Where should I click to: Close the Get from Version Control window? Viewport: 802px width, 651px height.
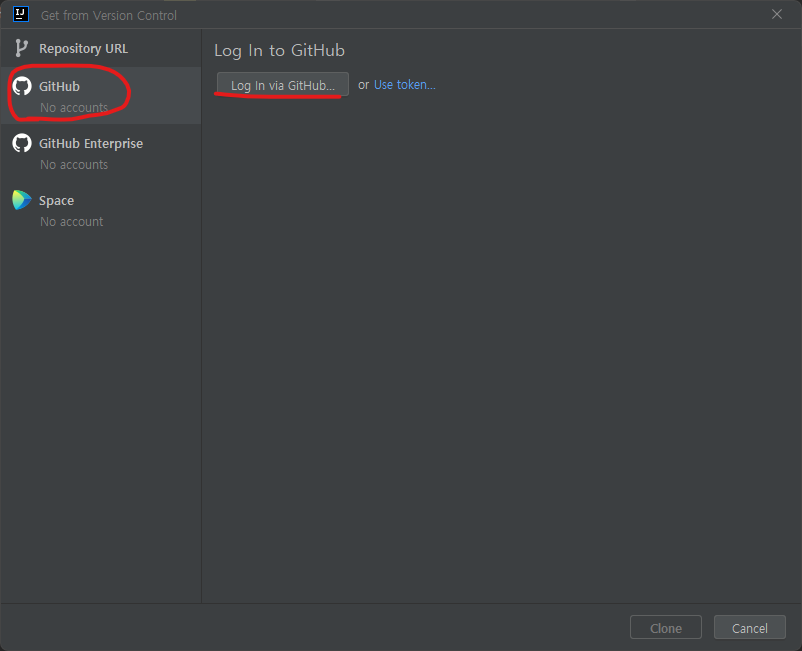[776, 14]
